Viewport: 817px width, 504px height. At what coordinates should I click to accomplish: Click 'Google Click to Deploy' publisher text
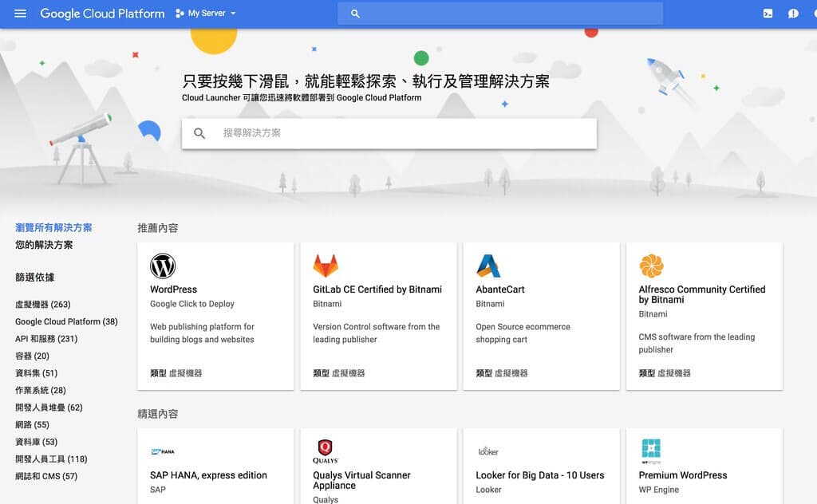(192, 304)
